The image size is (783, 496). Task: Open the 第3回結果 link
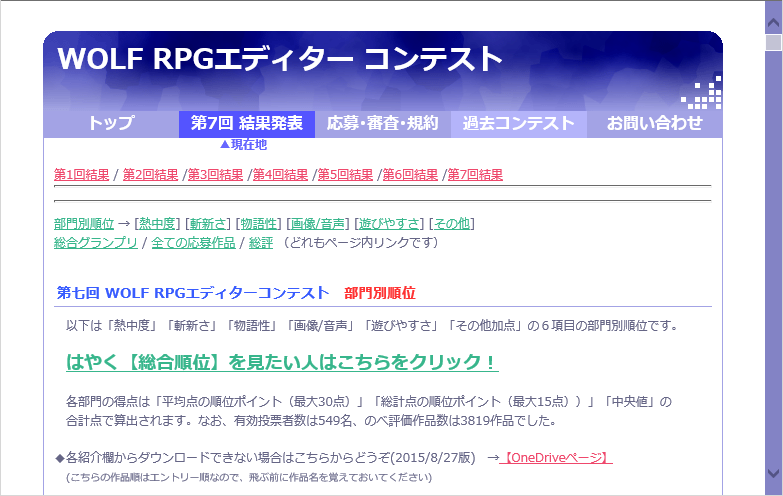coord(215,175)
